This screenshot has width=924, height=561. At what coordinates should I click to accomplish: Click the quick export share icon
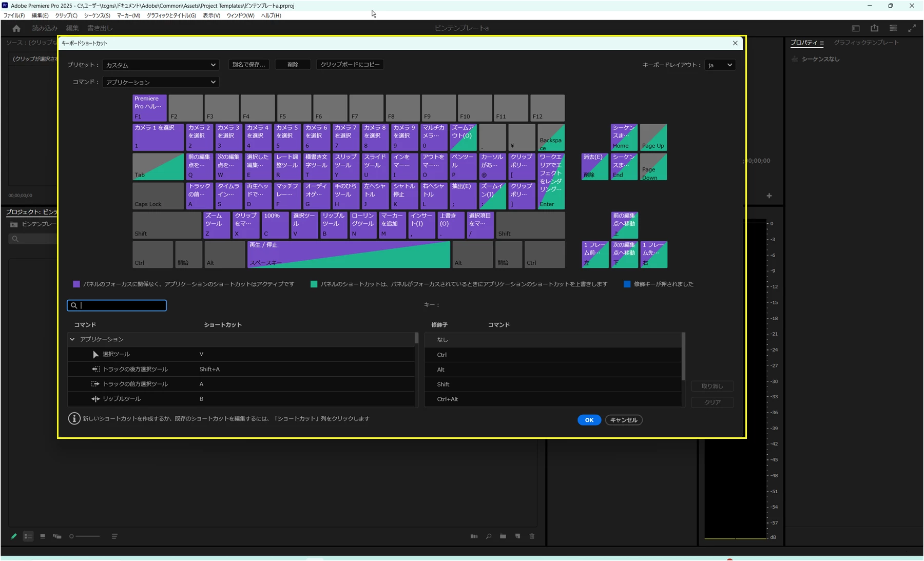[x=875, y=28]
